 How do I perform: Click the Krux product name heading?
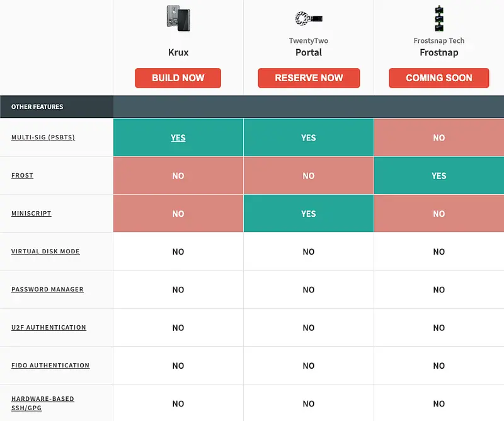178,52
